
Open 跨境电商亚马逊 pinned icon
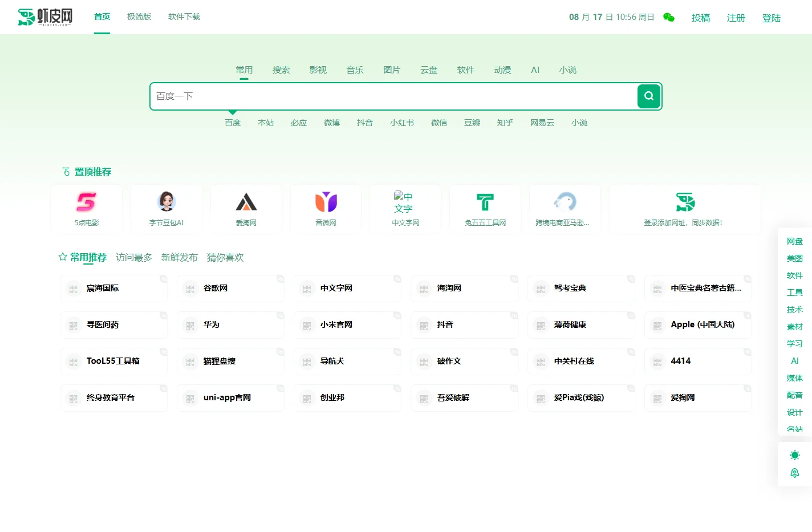(565, 202)
